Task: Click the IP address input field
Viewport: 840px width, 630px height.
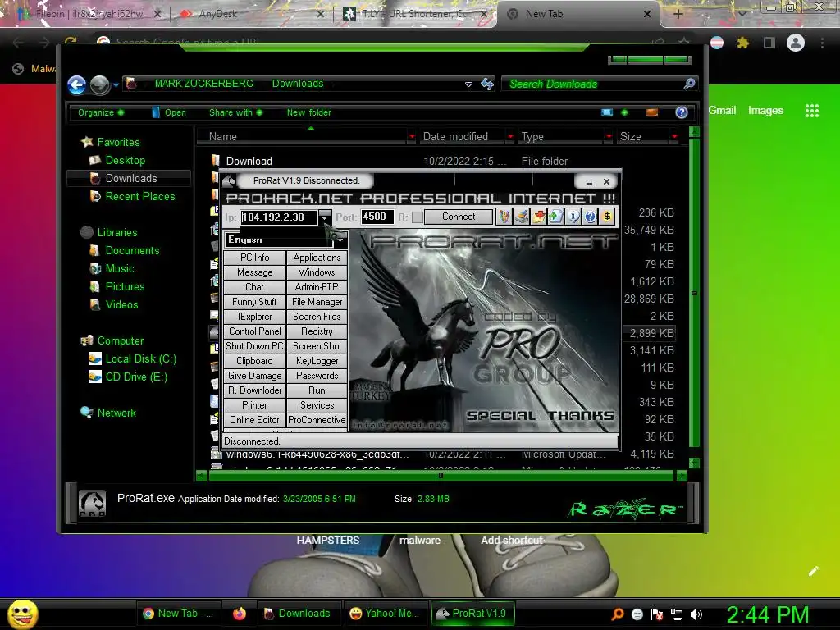Action: [x=279, y=217]
